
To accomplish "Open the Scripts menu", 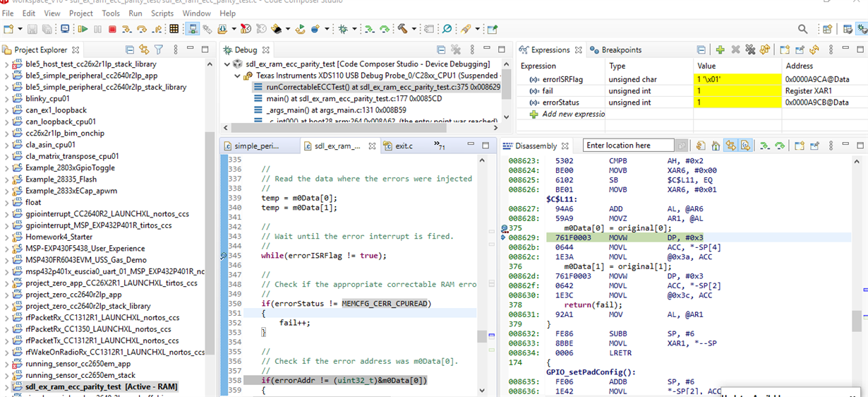I will pyautogui.click(x=162, y=13).
